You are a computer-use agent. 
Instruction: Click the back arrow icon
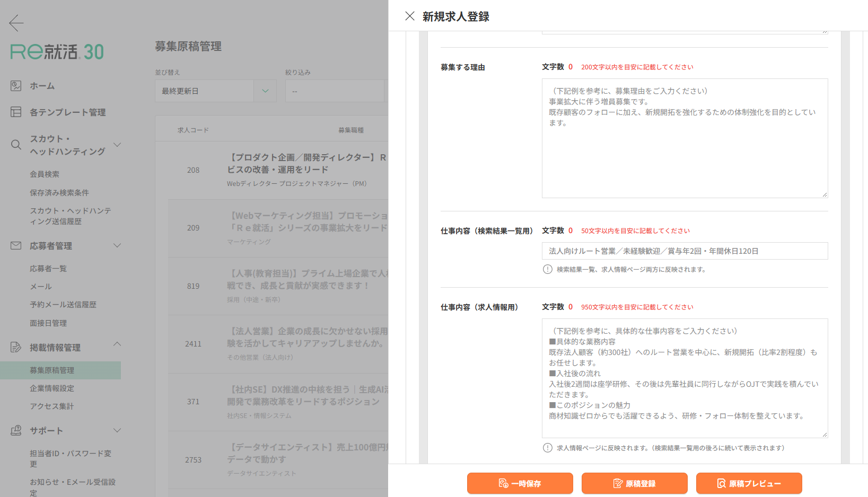pyautogui.click(x=16, y=22)
